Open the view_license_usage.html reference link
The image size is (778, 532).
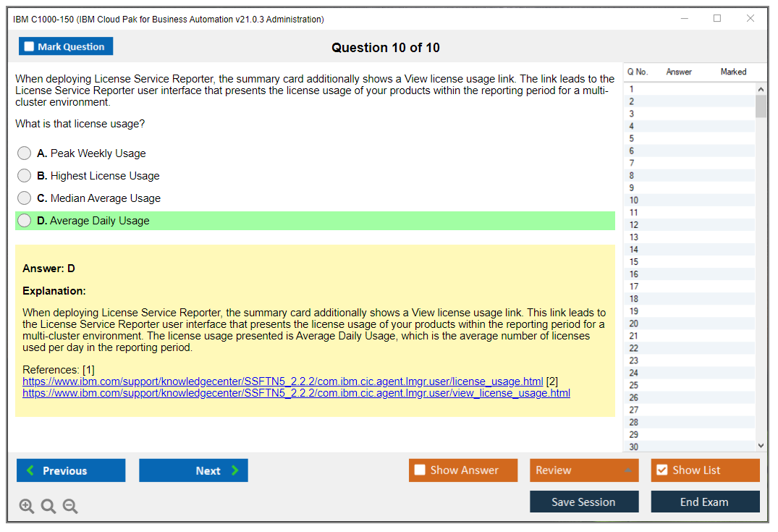[296, 393]
